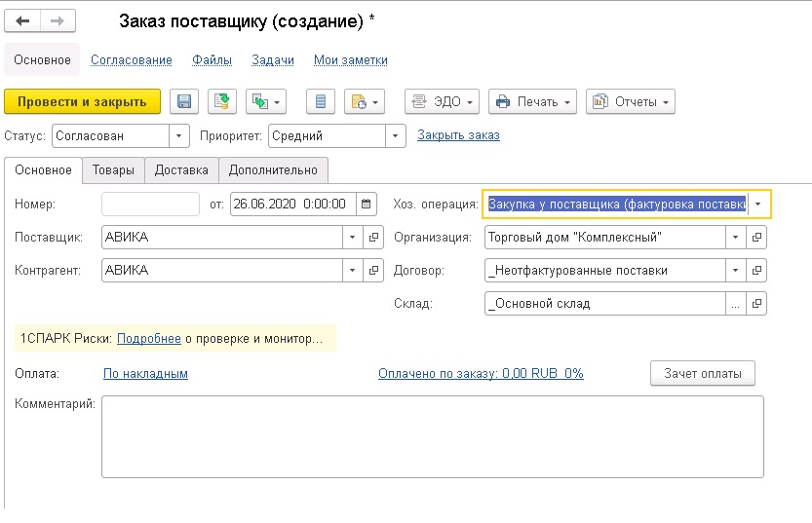Image resolution: width=812 pixels, height=523 pixels.
Task: Expand the Договор dropdown arrow
Action: [x=735, y=271]
